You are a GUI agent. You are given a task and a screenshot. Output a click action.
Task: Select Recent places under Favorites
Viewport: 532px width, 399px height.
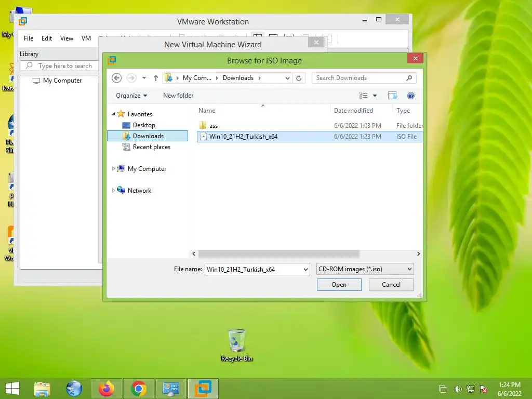pos(151,147)
